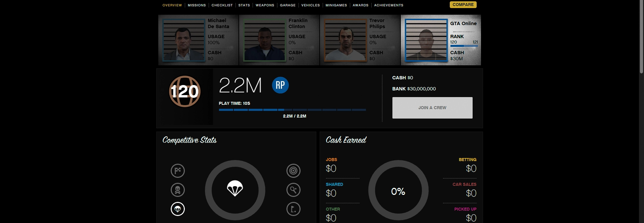This screenshot has height=223, width=644.
Task: Click the 0% cash earned ring chart
Action: click(398, 190)
